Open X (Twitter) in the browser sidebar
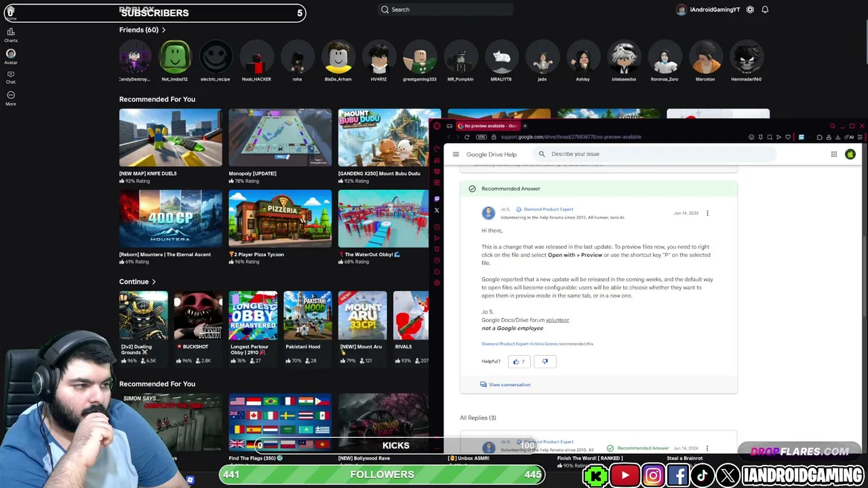The width and height of the screenshot is (868, 488). [437, 210]
